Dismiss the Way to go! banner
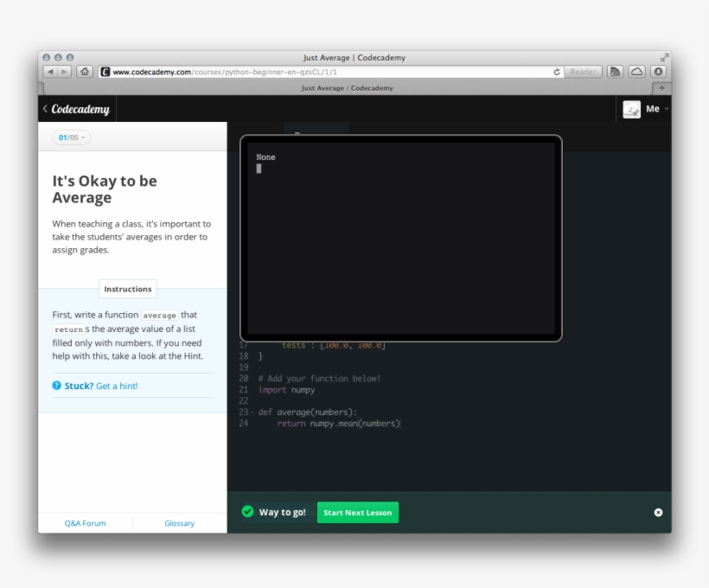The width and height of the screenshot is (709, 588). pyautogui.click(x=658, y=513)
